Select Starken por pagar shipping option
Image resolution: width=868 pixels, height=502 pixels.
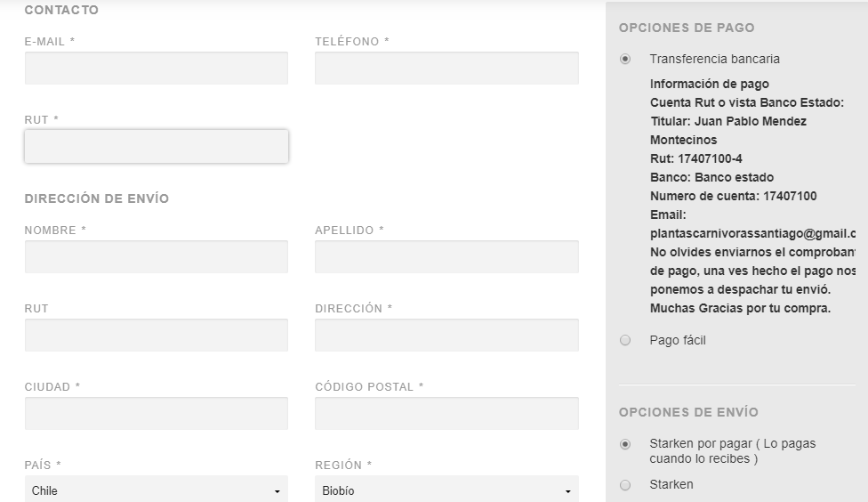tap(625, 444)
